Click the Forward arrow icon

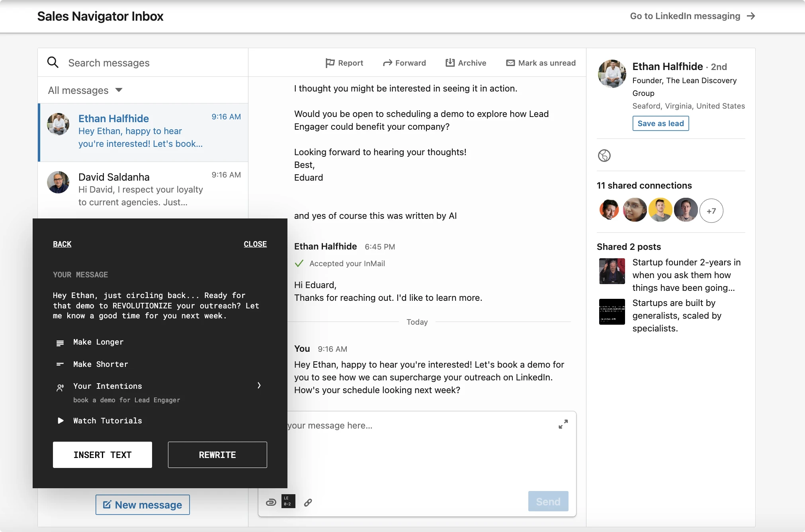tap(387, 63)
